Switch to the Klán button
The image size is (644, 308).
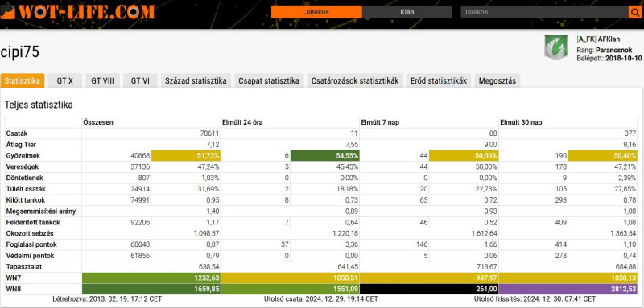(x=407, y=12)
